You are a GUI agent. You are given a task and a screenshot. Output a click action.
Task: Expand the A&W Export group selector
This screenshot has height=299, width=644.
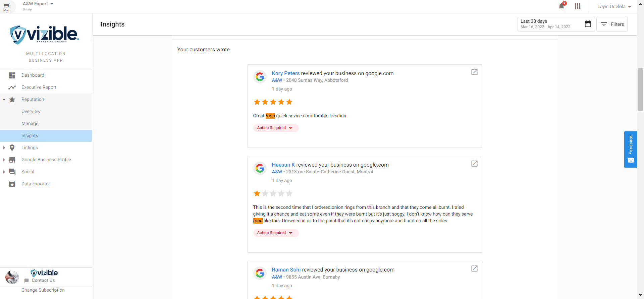pos(38,4)
